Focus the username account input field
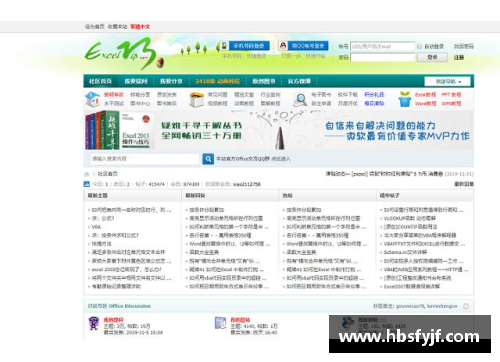The height and width of the screenshot is (362, 500). (x=382, y=46)
